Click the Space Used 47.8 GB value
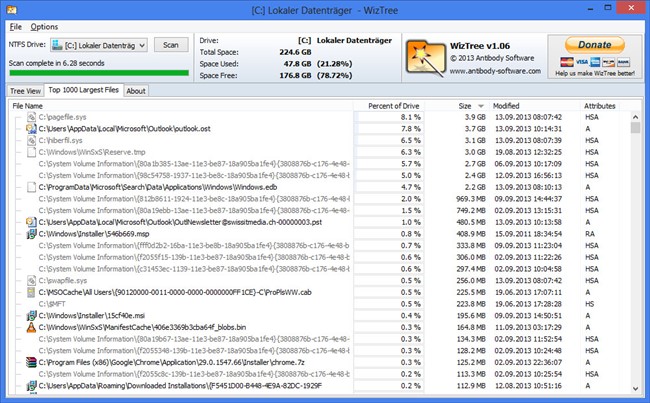650x403 pixels. [297, 64]
